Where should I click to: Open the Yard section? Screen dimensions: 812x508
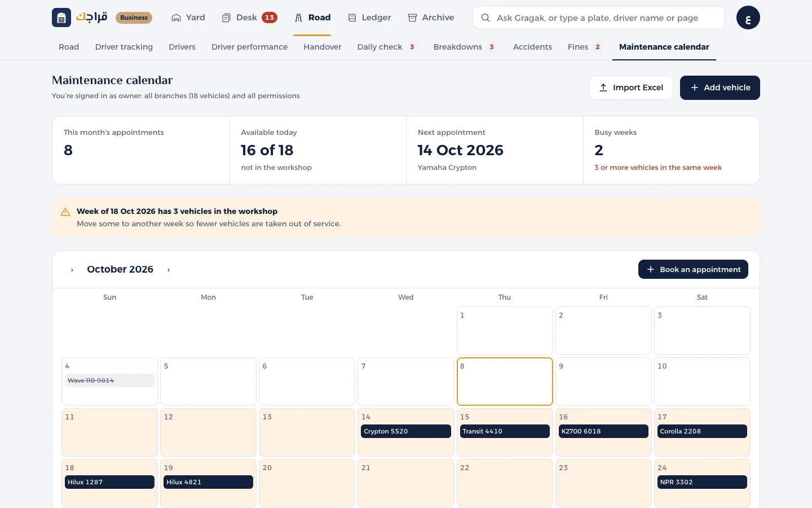(x=188, y=17)
